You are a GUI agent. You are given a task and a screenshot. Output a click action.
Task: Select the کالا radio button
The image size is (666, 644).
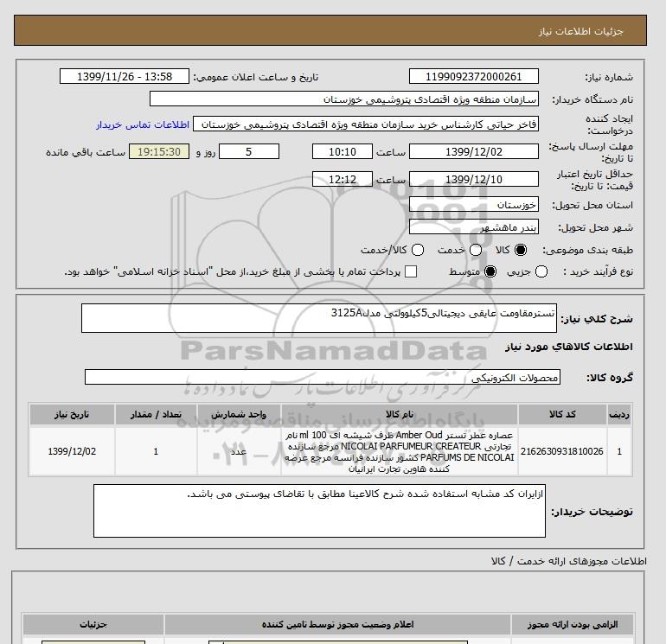tap(521, 250)
